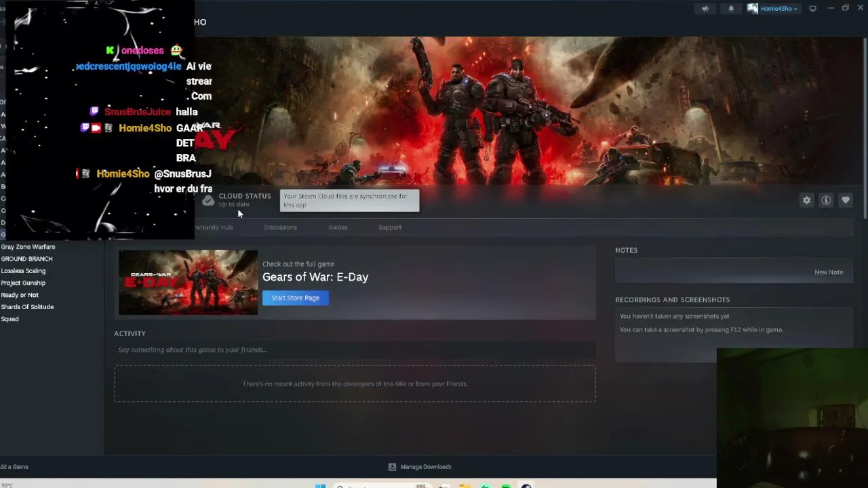Click the Visit Store Page button
The height and width of the screenshot is (488, 868).
(x=296, y=298)
